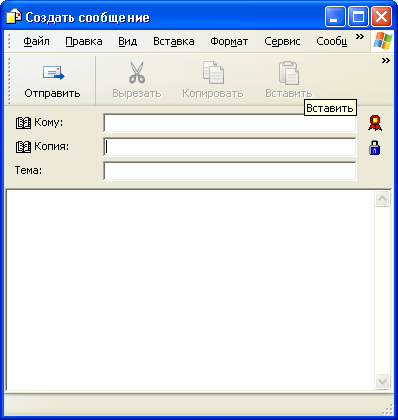Click the Вырезать scissors icon
Viewport: 398px width, 420px height.
137,73
